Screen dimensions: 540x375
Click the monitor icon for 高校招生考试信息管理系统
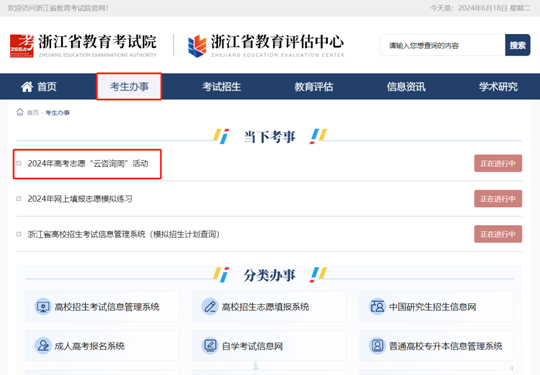tap(43, 306)
